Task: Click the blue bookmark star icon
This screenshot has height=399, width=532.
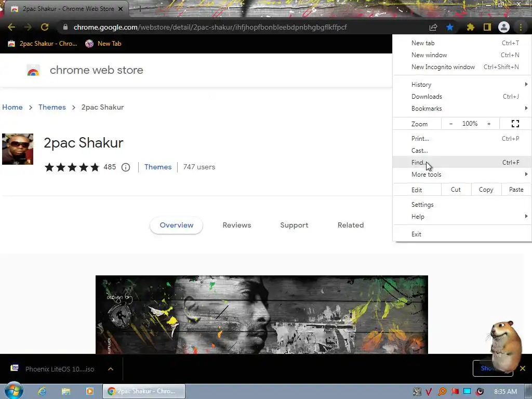Action: tap(450, 27)
